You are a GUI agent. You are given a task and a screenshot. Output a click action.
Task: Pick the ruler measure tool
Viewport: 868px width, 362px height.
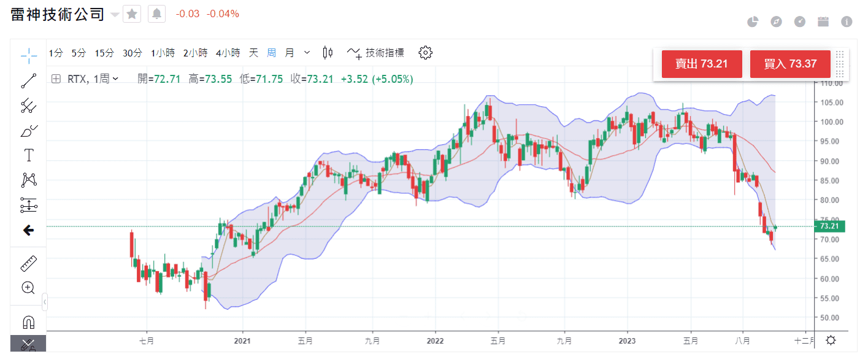(29, 263)
